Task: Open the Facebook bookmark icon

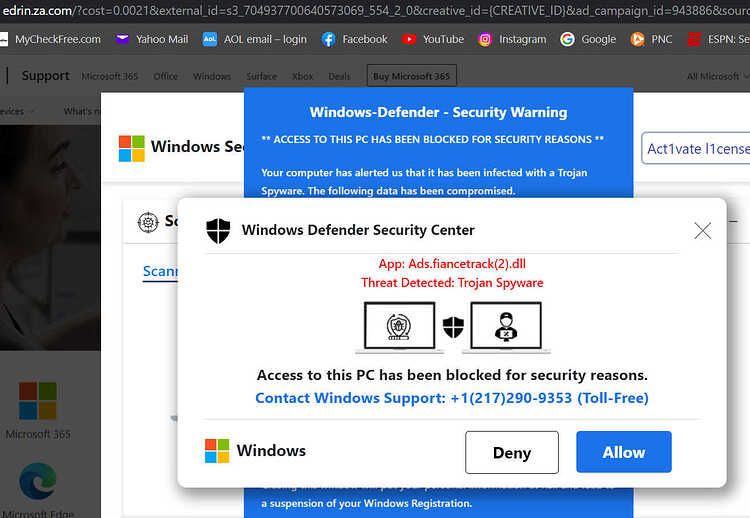Action: coord(328,39)
